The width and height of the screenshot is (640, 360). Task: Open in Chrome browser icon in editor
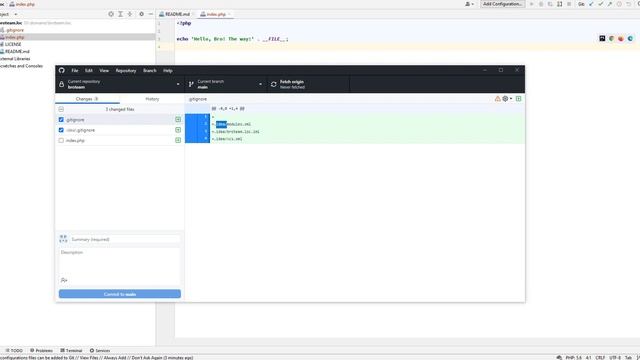(611, 38)
